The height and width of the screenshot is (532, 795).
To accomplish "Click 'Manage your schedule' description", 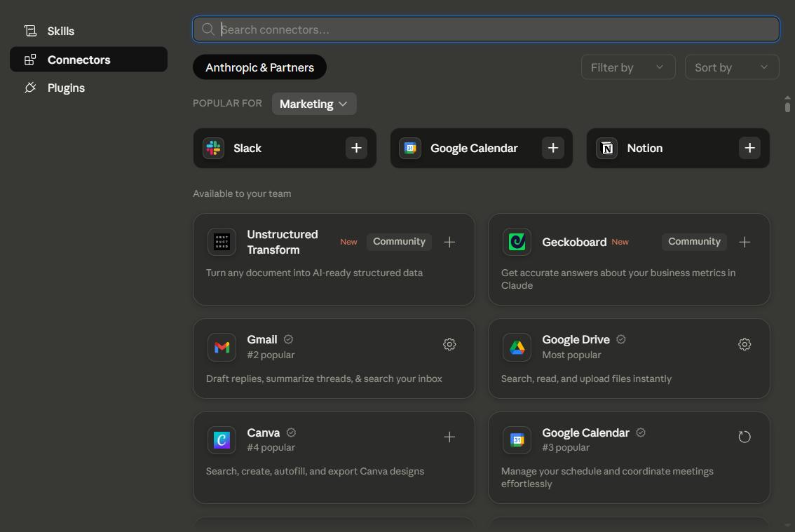I will point(607,477).
